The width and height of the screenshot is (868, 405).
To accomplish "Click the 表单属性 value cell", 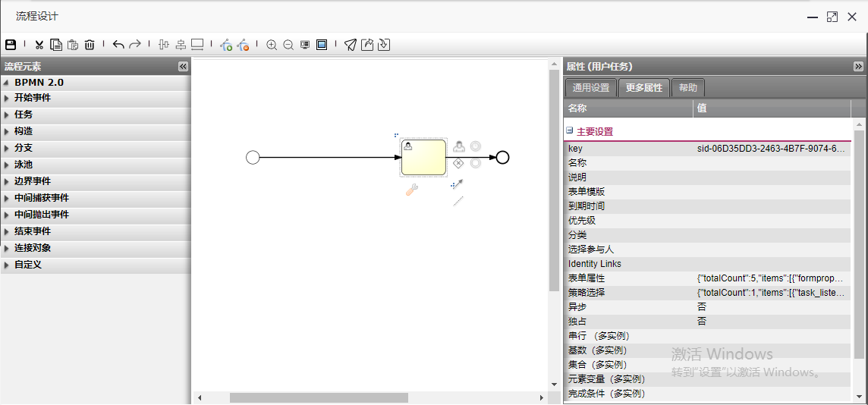I will (x=770, y=278).
